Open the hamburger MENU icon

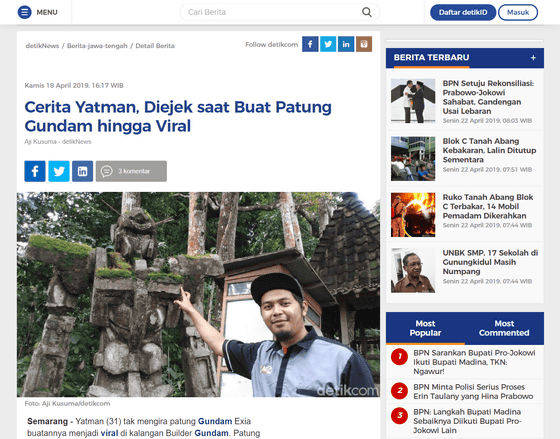pyautogui.click(x=24, y=12)
